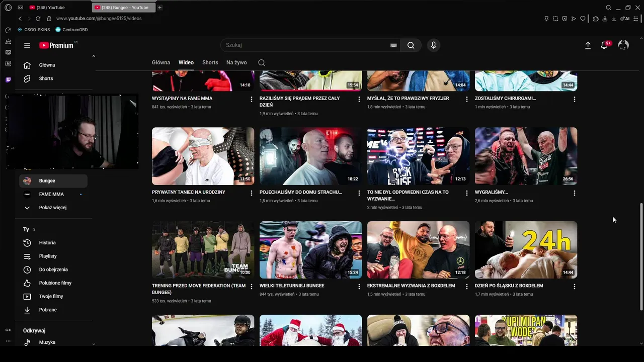The image size is (644, 362).
Task: Click the send arrow icon in address bar
Action: pos(574,19)
